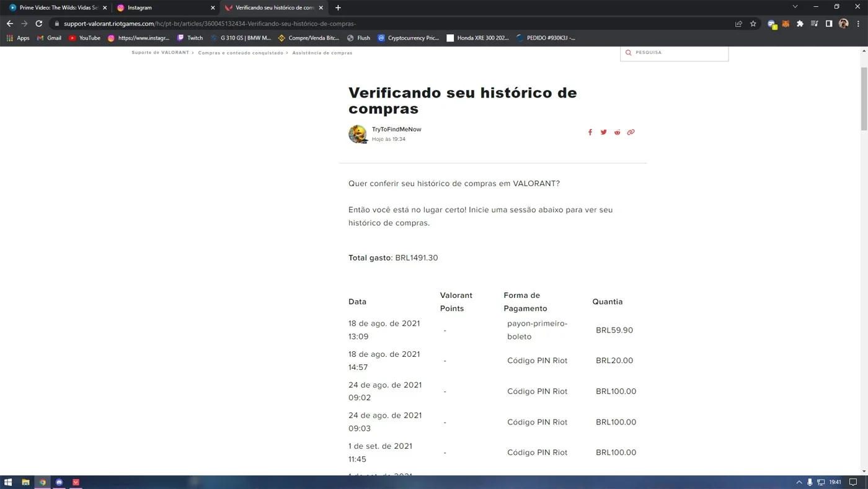
Task: Open the share page icon in address bar
Action: (x=738, y=24)
